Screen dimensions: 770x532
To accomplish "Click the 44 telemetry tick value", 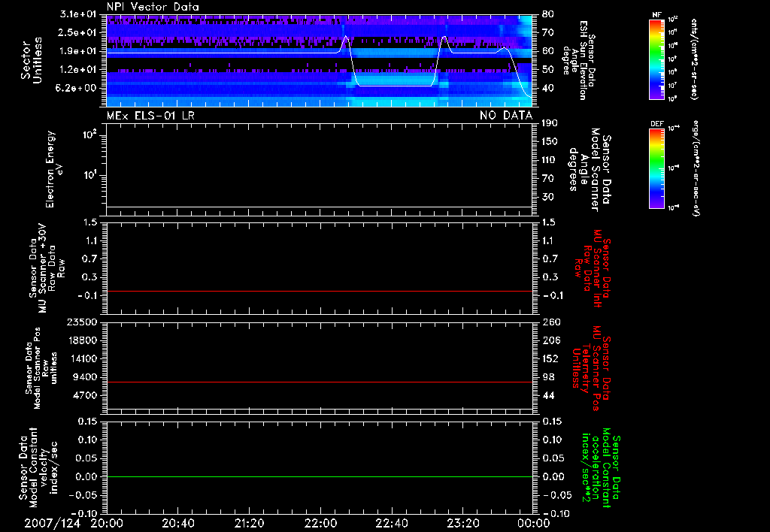I will tap(548, 395).
